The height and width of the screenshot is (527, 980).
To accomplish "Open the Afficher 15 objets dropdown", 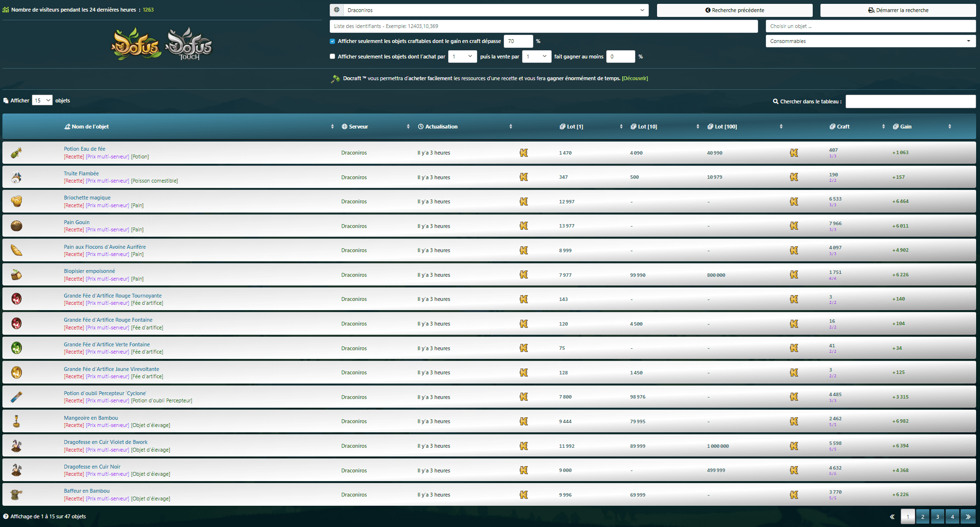I will pyautogui.click(x=42, y=100).
